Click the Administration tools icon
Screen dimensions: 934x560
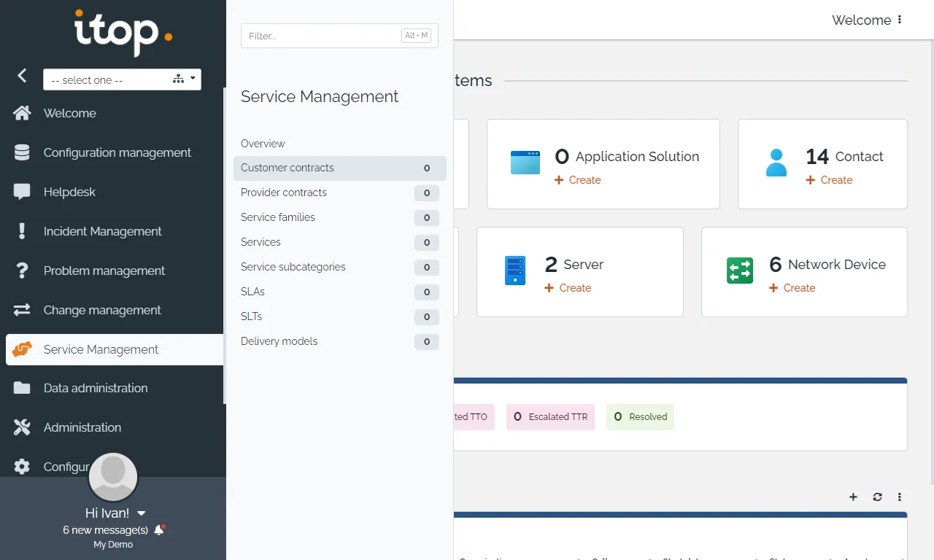22,427
